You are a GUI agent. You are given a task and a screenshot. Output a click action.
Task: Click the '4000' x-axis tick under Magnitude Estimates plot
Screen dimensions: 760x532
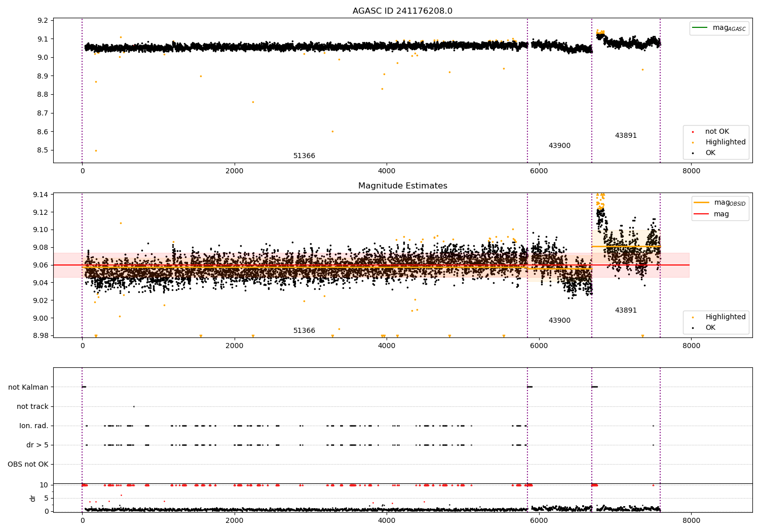coord(387,346)
